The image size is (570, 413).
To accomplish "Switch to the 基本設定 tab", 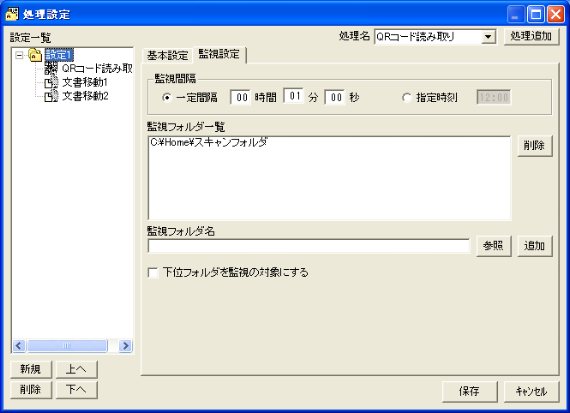I will [x=168, y=56].
